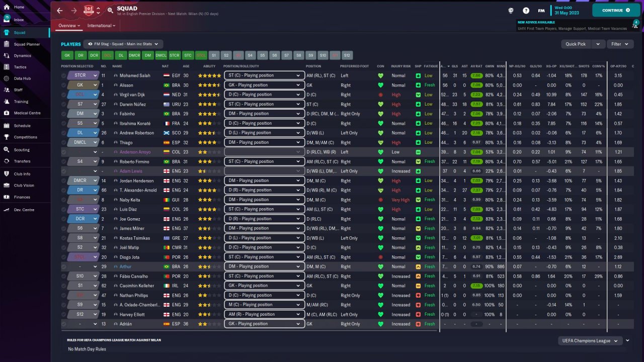
Task: Click the squad table horizontal scrollbar
Action: 249,331
